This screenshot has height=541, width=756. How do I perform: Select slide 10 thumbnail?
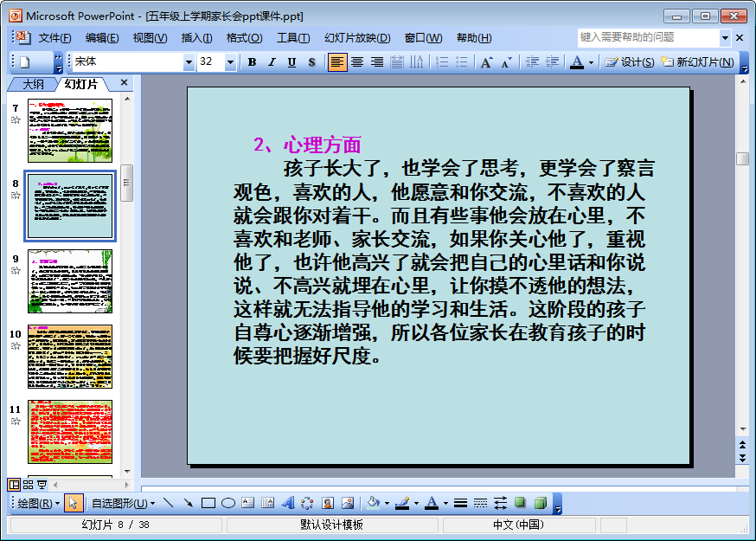70,356
